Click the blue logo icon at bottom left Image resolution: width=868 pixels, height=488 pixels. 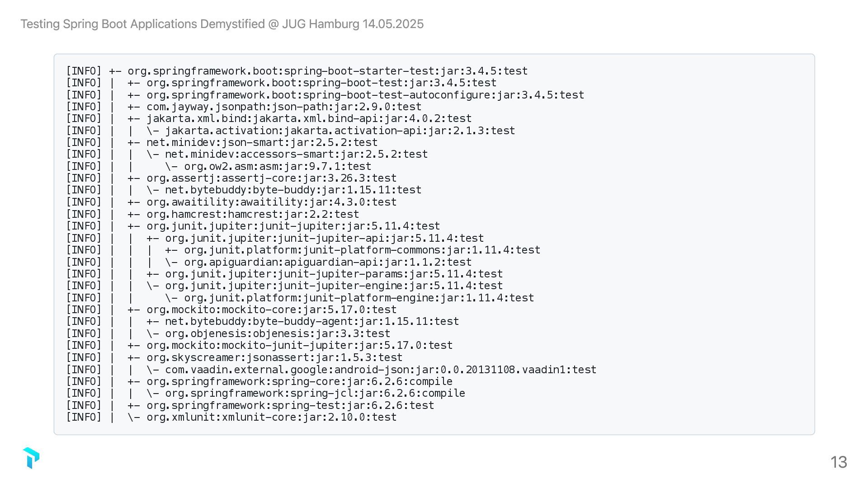pyautogui.click(x=31, y=458)
